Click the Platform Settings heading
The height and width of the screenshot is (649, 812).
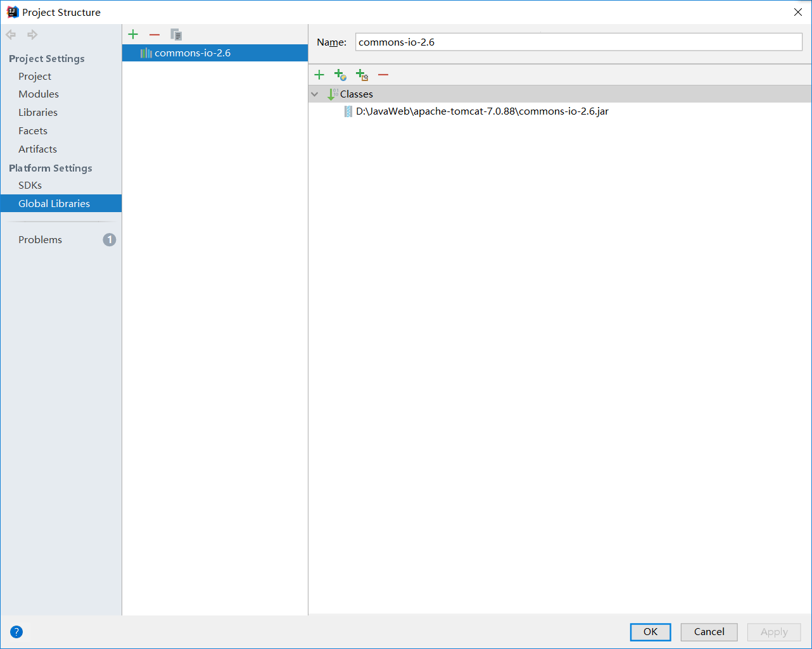tap(51, 168)
